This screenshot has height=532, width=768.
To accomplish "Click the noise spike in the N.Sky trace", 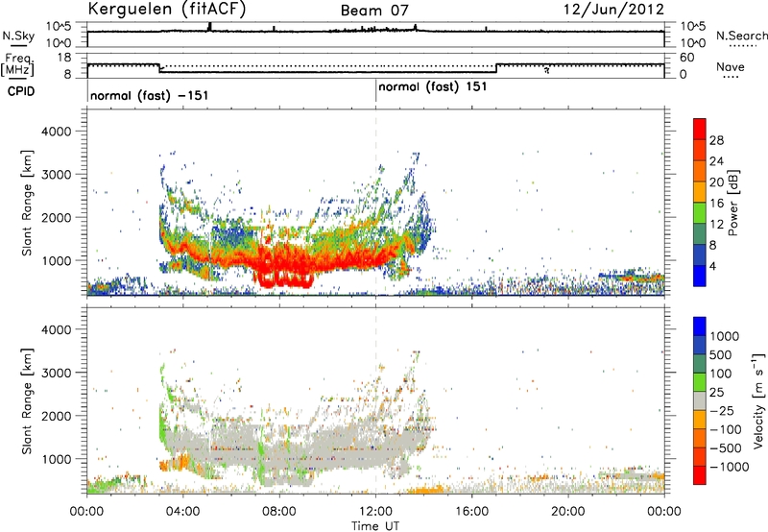I will pyautogui.click(x=210, y=27).
